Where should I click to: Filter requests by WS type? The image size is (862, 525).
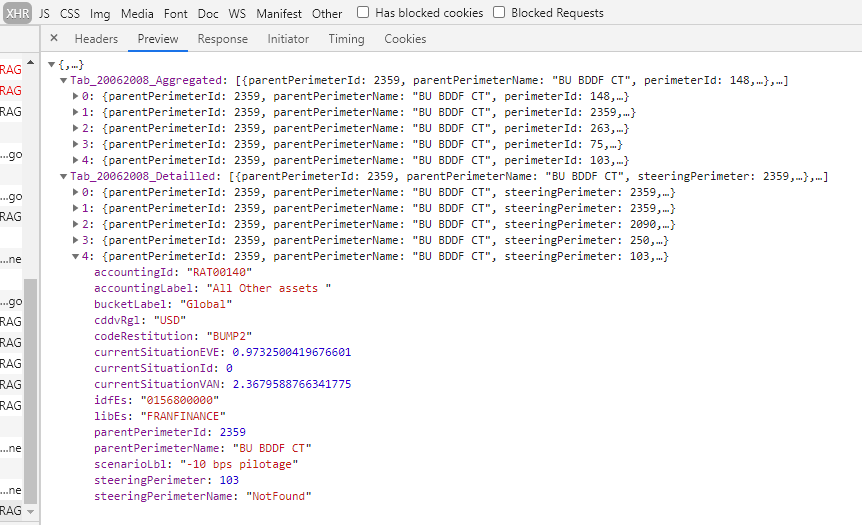[x=237, y=13]
